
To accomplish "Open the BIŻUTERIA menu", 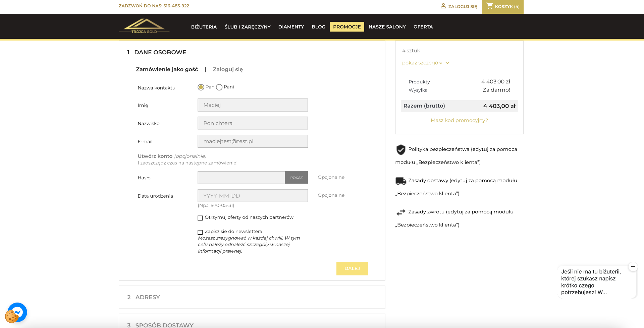I will point(204,27).
